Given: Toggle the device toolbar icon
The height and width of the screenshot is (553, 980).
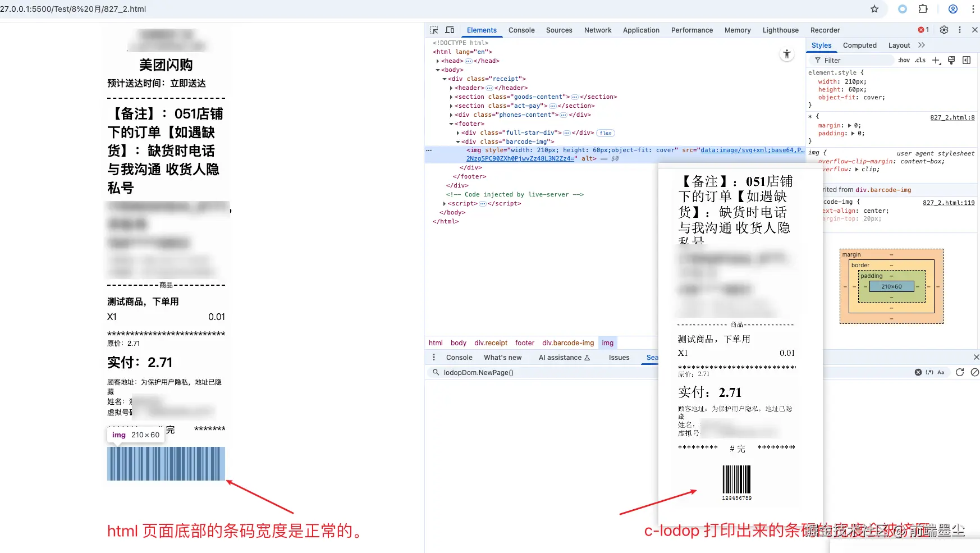Looking at the screenshot, I should pos(450,30).
